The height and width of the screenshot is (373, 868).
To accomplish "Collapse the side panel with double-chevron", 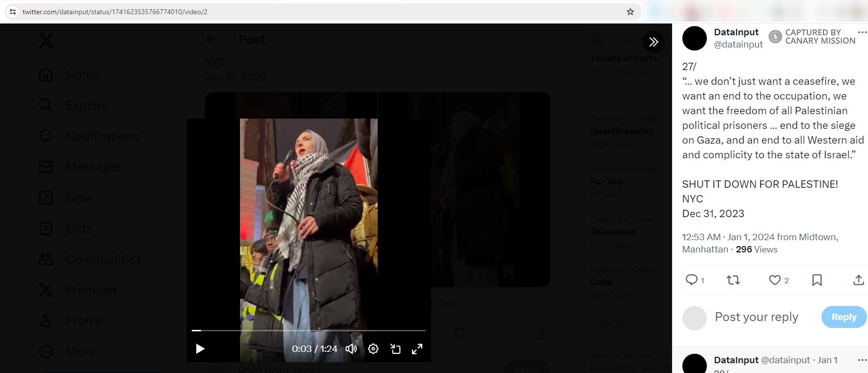I will pos(653,42).
